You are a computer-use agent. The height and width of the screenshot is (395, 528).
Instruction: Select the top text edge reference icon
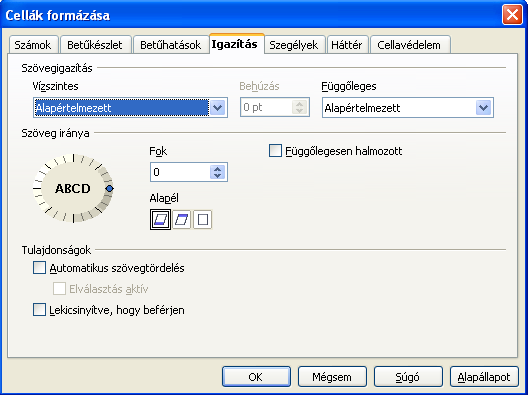tap(182, 220)
